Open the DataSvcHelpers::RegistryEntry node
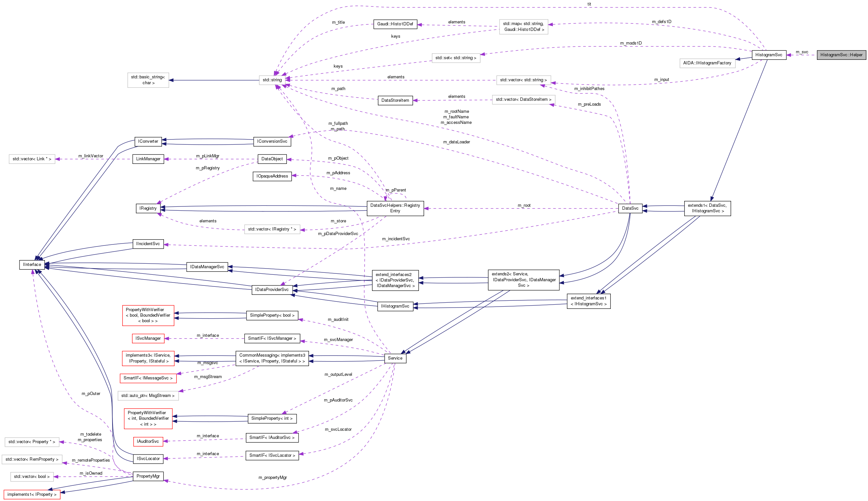Screen dimensions: 868x501 point(395,208)
